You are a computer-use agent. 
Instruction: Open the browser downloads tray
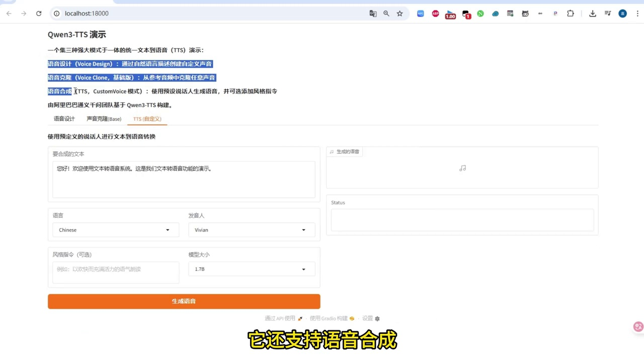593,14
